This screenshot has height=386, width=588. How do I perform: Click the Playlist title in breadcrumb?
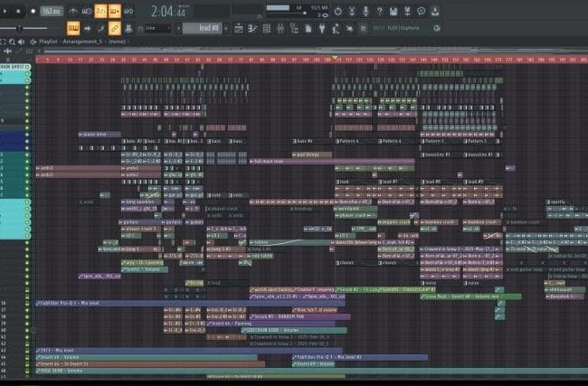(x=50, y=42)
